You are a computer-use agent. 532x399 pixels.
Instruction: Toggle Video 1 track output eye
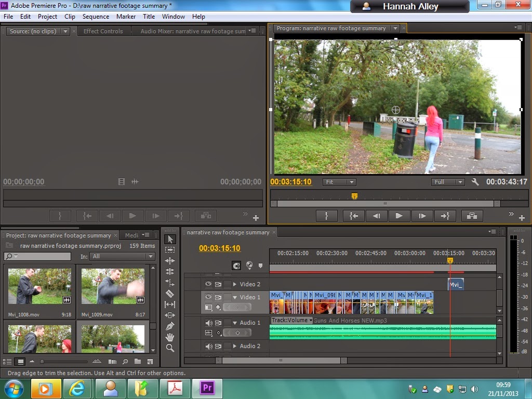coord(208,297)
